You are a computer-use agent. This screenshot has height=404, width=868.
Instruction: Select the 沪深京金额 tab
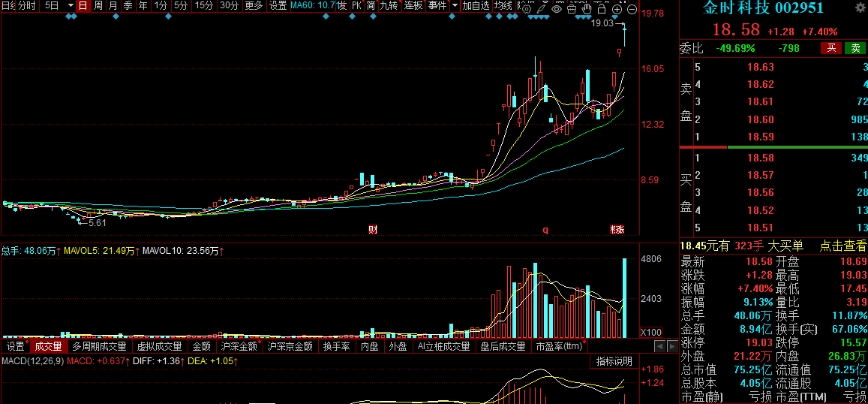click(x=290, y=347)
